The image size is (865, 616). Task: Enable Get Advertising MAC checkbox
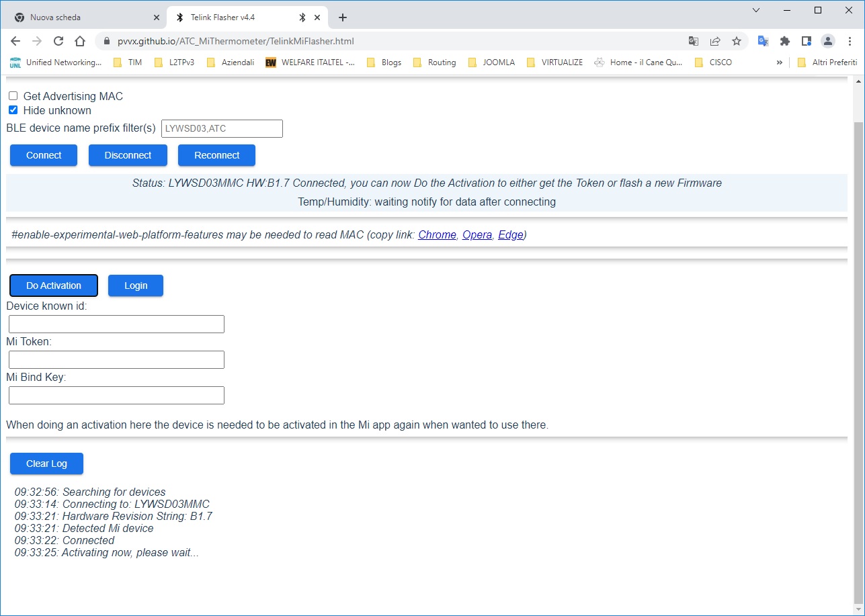13,96
